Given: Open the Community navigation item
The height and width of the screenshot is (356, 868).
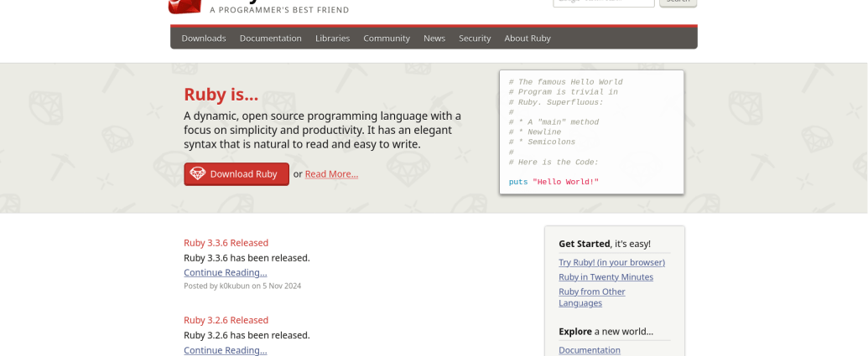Looking at the screenshot, I should (387, 39).
